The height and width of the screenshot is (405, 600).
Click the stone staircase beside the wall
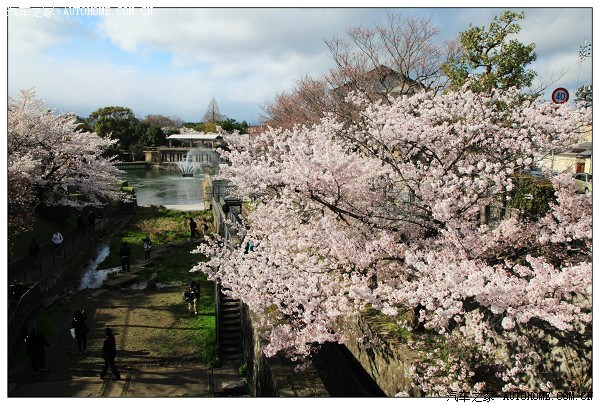coord(229,328)
